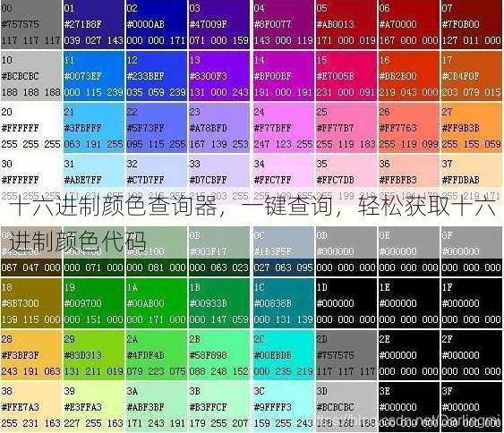Pick the sky blue swatch #3FBFFF
The image size is (504, 433).
(93, 128)
